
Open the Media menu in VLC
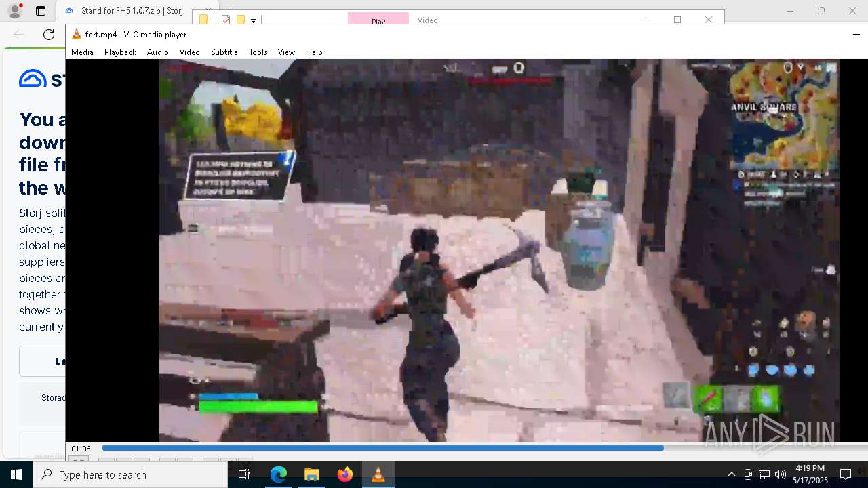pyautogui.click(x=82, y=52)
